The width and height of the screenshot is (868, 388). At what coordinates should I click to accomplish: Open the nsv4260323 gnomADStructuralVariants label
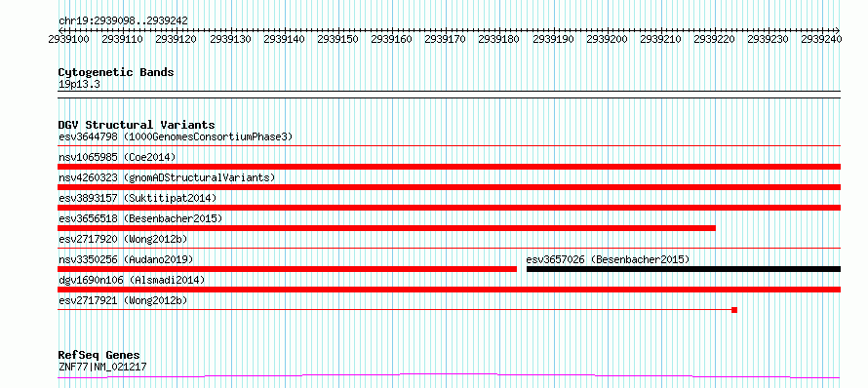[167, 177]
